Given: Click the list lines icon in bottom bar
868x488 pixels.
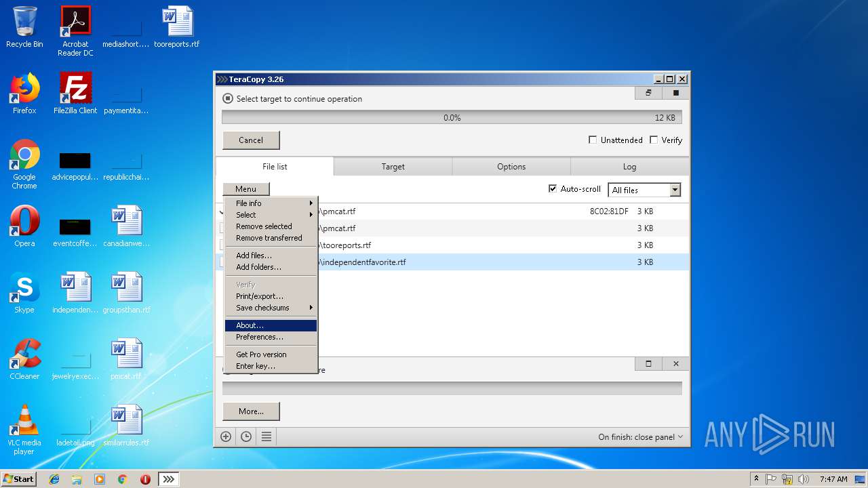Looking at the screenshot, I should point(267,437).
